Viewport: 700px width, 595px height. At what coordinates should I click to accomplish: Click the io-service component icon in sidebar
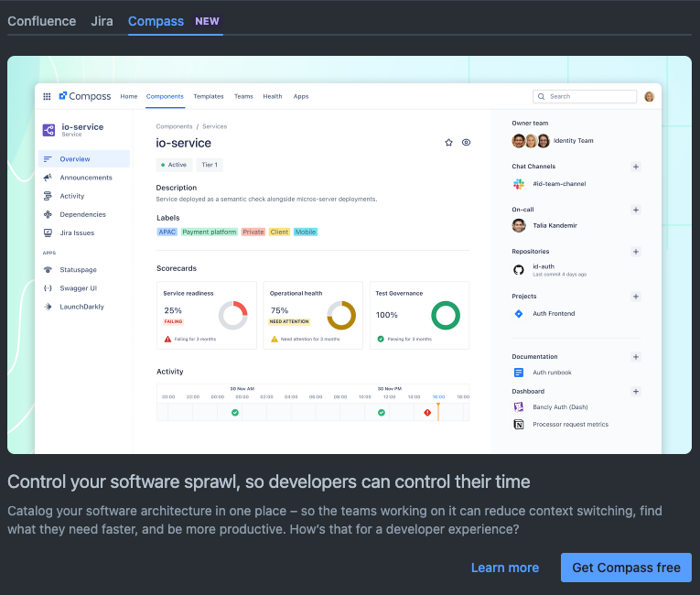tap(48, 130)
